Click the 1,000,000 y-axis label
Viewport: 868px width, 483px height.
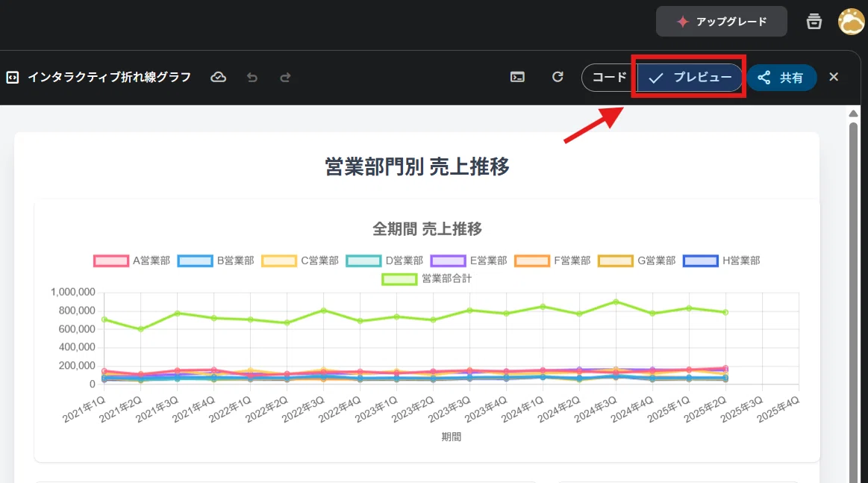[73, 292]
